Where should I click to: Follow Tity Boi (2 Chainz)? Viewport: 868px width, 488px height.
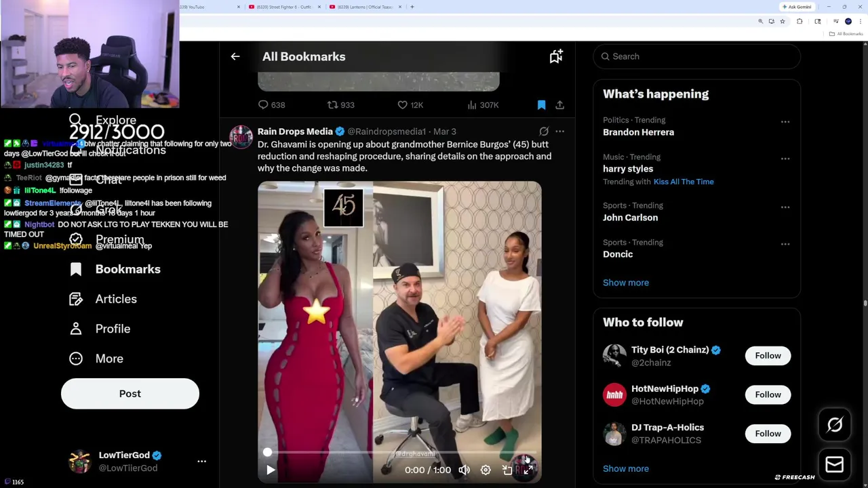(x=768, y=356)
